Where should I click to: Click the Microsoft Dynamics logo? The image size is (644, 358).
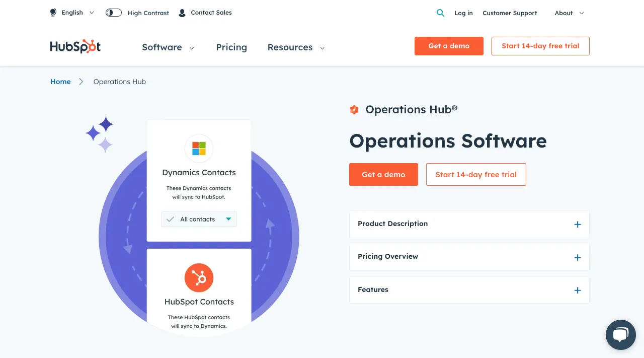tap(199, 149)
